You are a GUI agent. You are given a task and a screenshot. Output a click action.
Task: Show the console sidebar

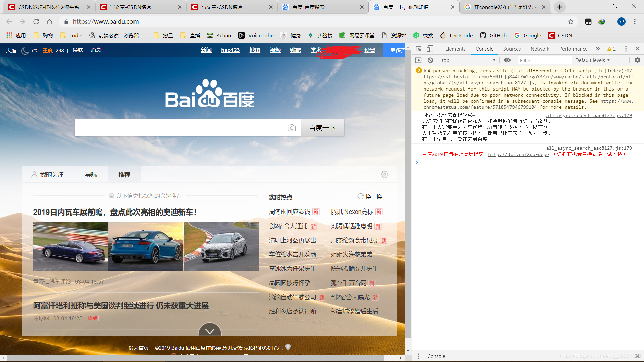tap(418, 60)
